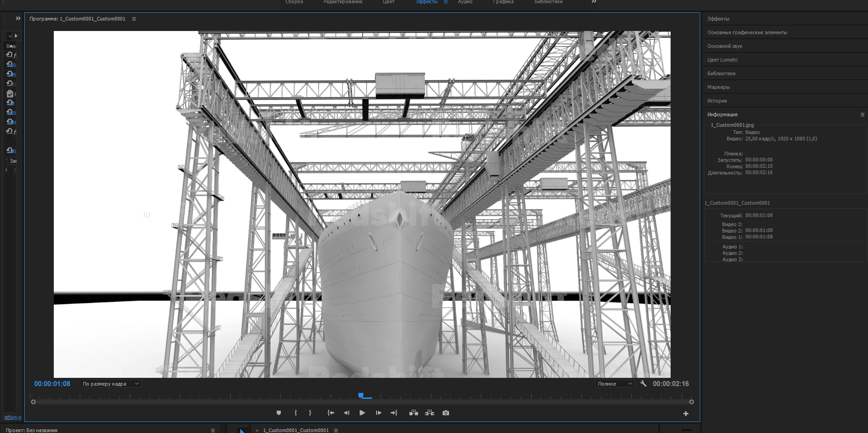The image size is (868, 433).
Task: Switch to the Библиотеки workspace tab
Action: tap(548, 2)
